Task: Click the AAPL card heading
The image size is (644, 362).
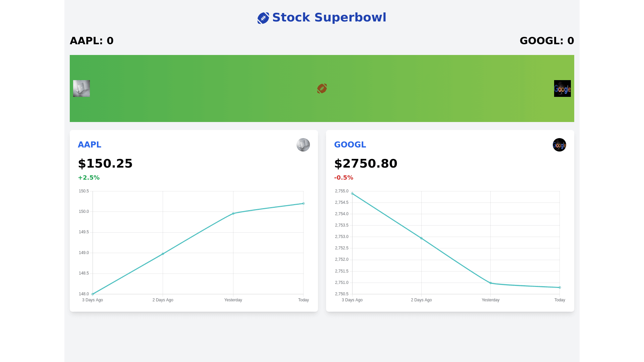Action: 90,145
